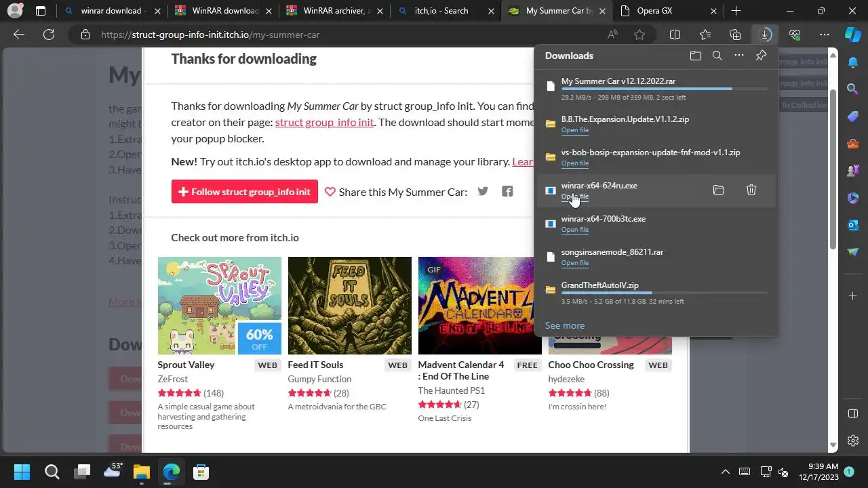View site information lock icon
Screen dimensions: 868x488
coord(85,35)
